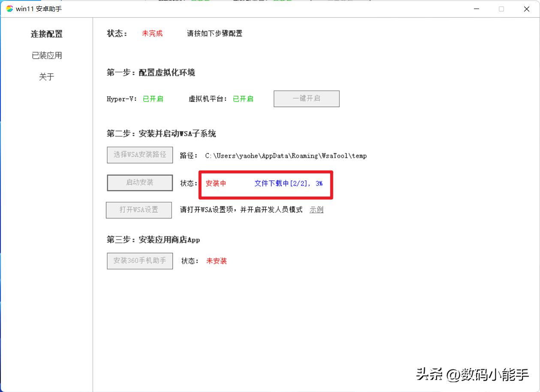Switch to 已装应用 page

pos(46,55)
